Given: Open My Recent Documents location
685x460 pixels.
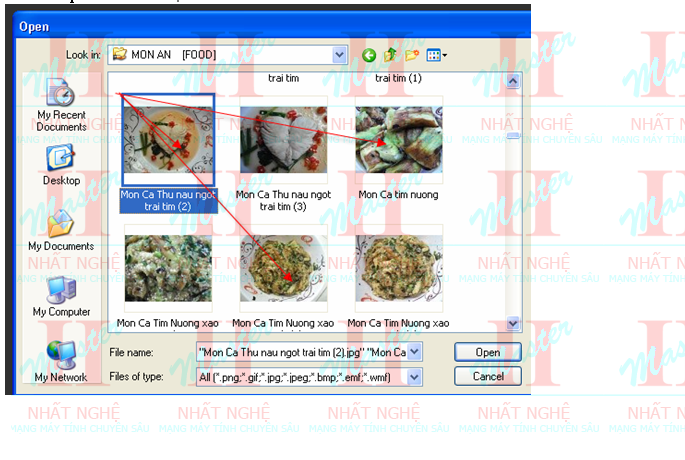Looking at the screenshot, I should tap(61, 105).
